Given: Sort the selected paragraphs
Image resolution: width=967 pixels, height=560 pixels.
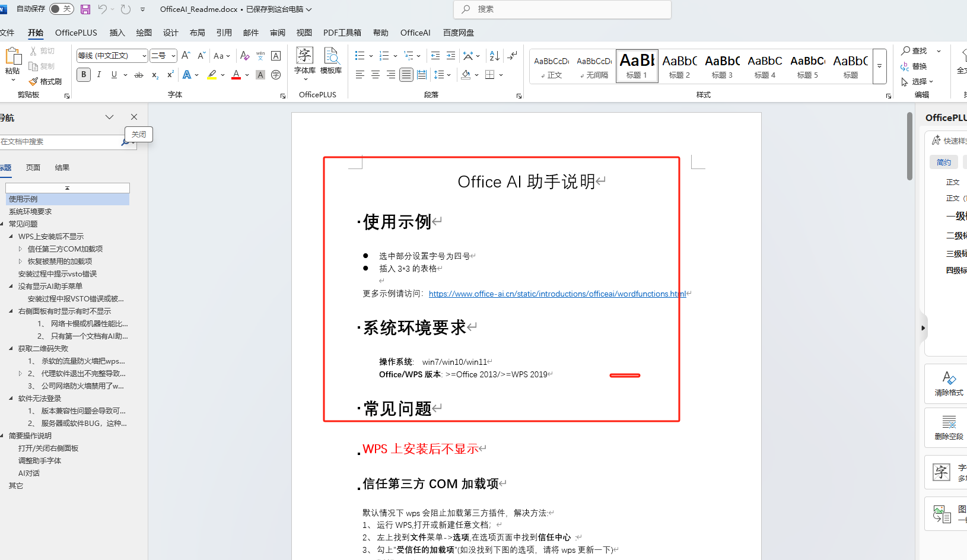Looking at the screenshot, I should (x=494, y=55).
